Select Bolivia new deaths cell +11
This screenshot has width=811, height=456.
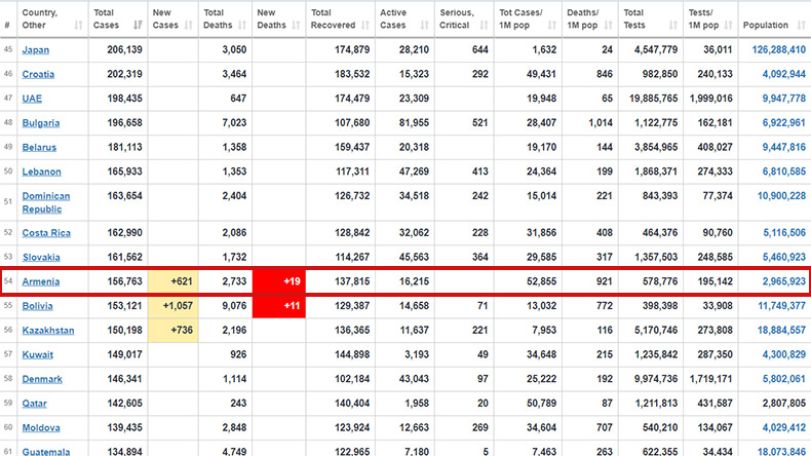(279, 306)
